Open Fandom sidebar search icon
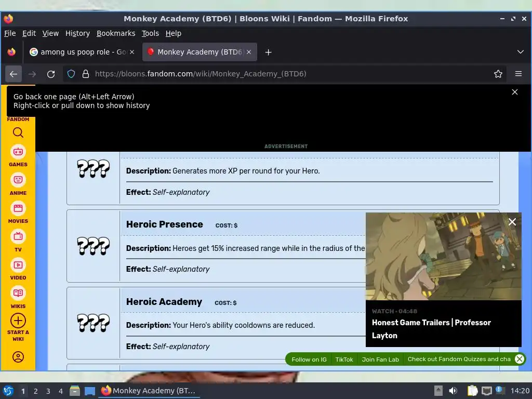This screenshot has height=399, width=532. 18,132
